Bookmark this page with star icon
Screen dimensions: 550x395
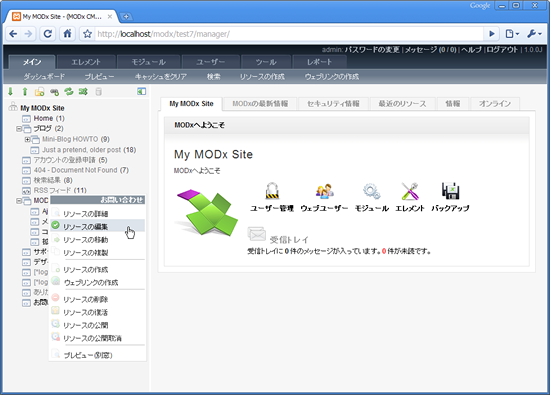pos(87,34)
